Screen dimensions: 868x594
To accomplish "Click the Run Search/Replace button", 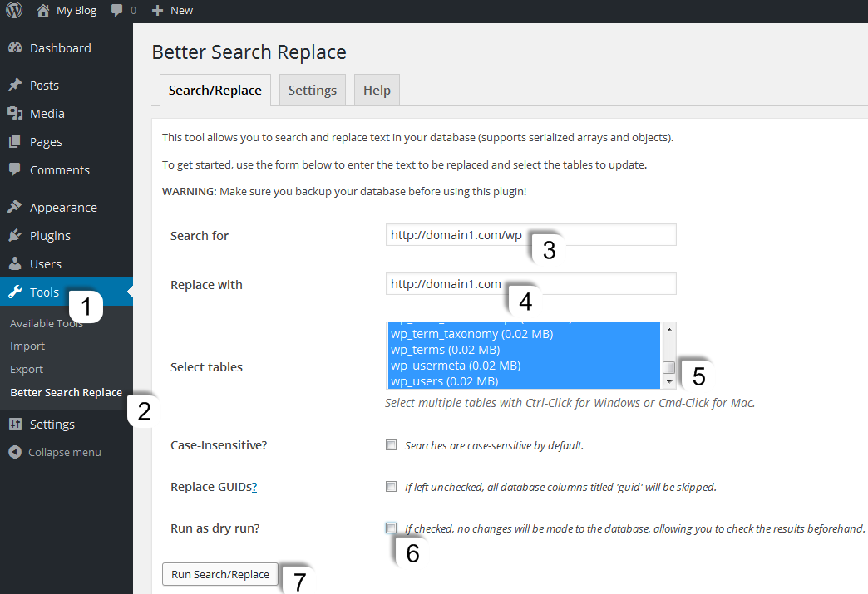I will coord(219,574).
